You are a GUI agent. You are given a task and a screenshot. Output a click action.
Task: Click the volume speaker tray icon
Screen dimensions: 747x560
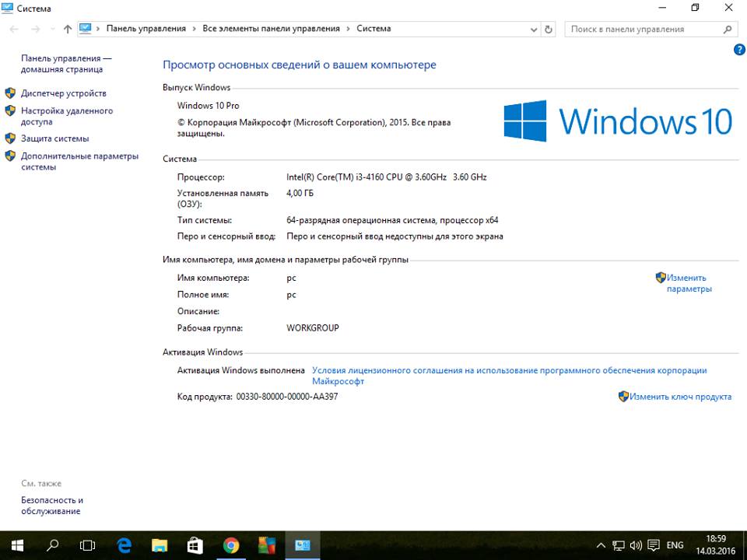[636, 545]
